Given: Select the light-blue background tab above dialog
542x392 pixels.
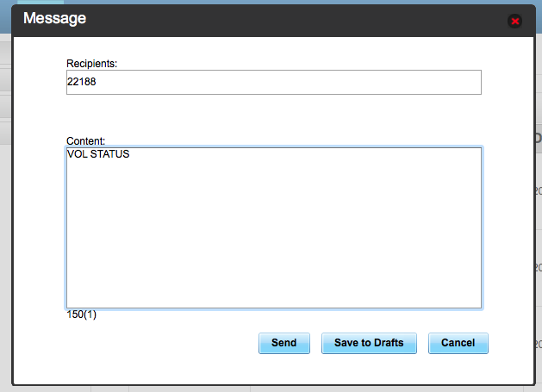Looking at the screenshot, I should [40, 2].
